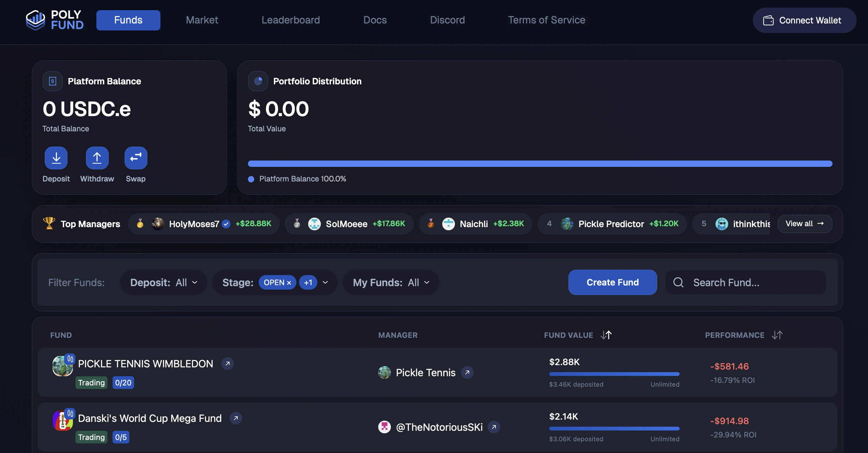The height and width of the screenshot is (453, 868).
Task: Click the Platform Balance blue legend dot
Action: pos(251,179)
